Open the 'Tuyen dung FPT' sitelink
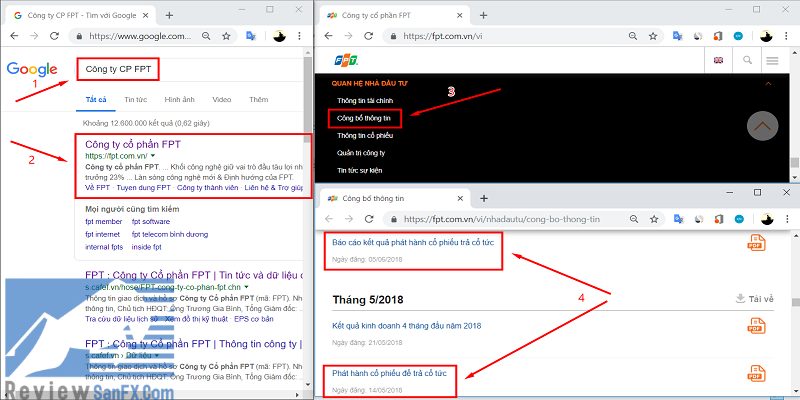This screenshot has height=400, width=800. (x=144, y=188)
